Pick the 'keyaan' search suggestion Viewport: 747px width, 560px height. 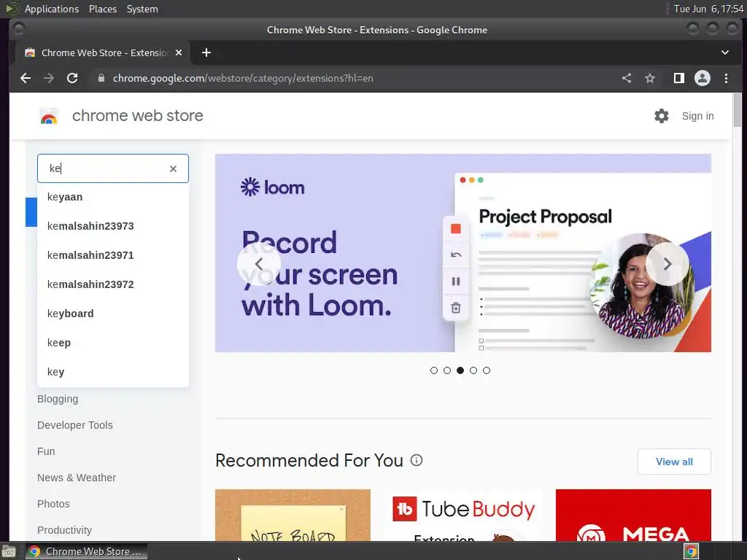(113, 197)
